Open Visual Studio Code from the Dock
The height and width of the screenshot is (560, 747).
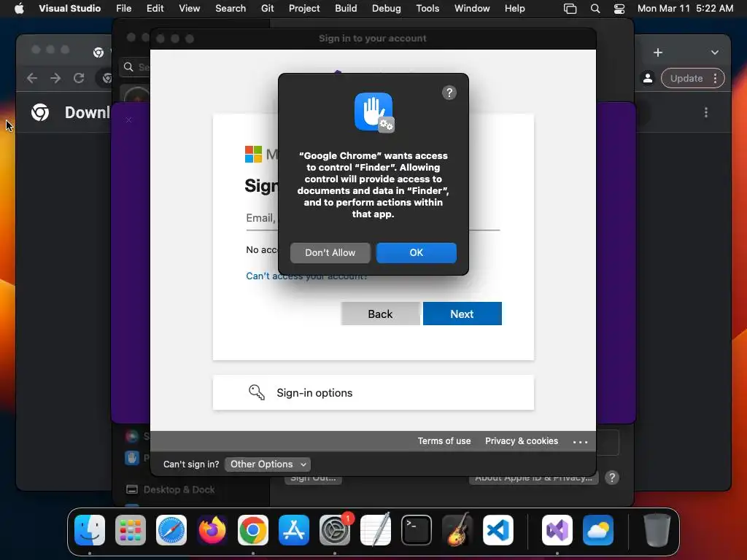click(x=498, y=530)
